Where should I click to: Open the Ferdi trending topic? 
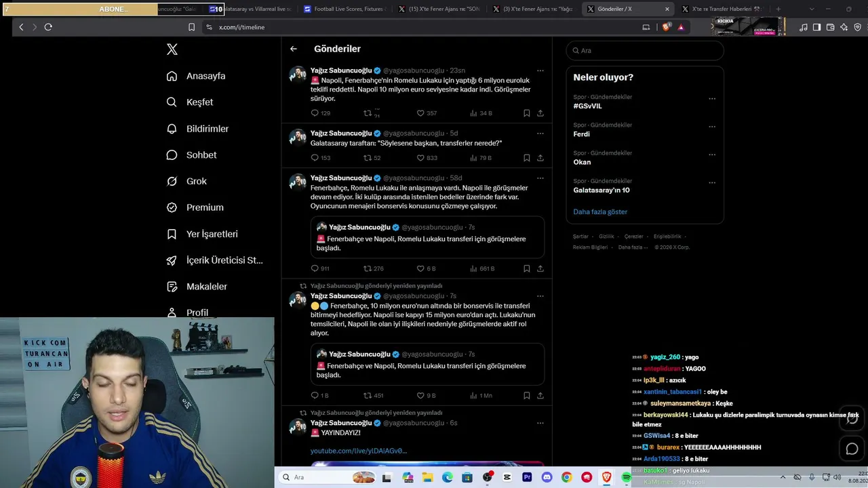581,134
